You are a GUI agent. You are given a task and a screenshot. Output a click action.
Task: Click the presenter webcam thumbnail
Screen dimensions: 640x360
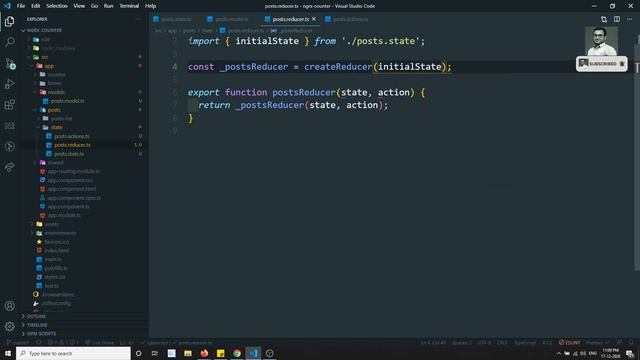(x=601, y=41)
